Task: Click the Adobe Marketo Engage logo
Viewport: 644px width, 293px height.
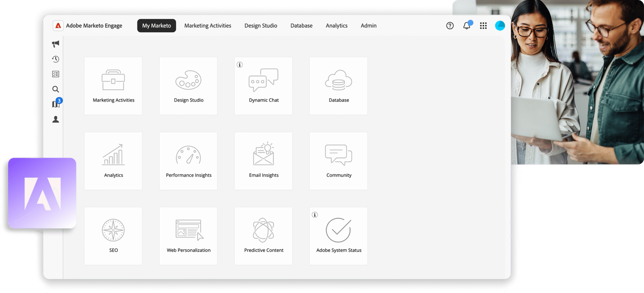Action: (58, 26)
